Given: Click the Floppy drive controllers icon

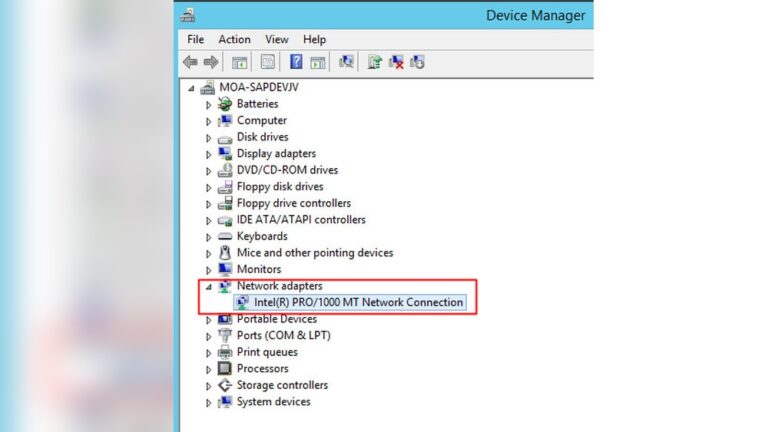Looking at the screenshot, I should pyautogui.click(x=225, y=203).
